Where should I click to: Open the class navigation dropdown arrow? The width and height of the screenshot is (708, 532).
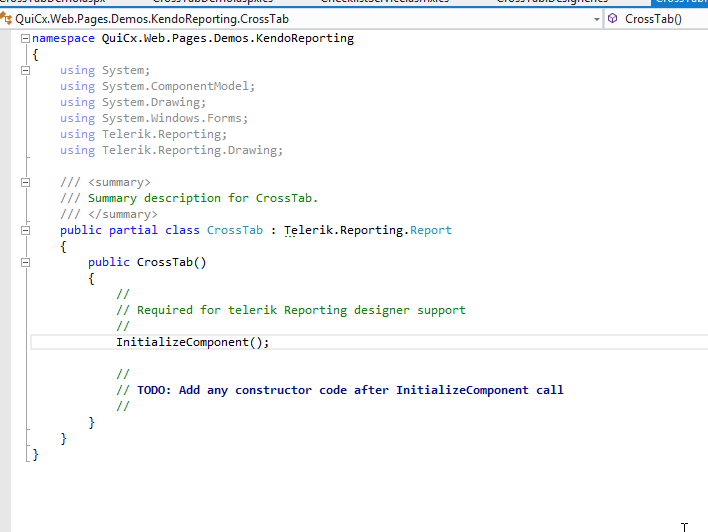pos(596,19)
